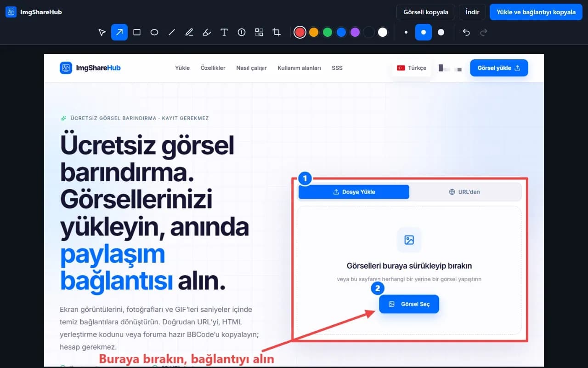
Task: Download the image with "İndir"
Action: 472,12
